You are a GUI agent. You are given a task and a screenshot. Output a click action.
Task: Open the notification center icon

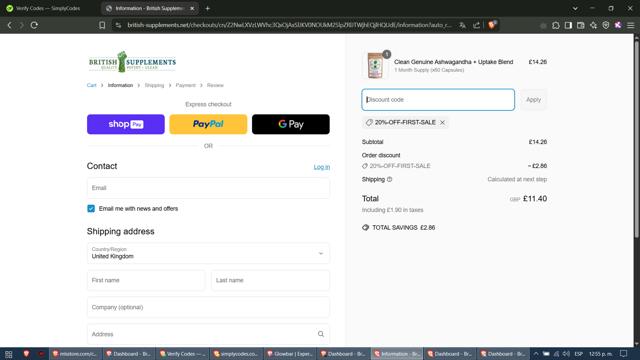point(623,354)
